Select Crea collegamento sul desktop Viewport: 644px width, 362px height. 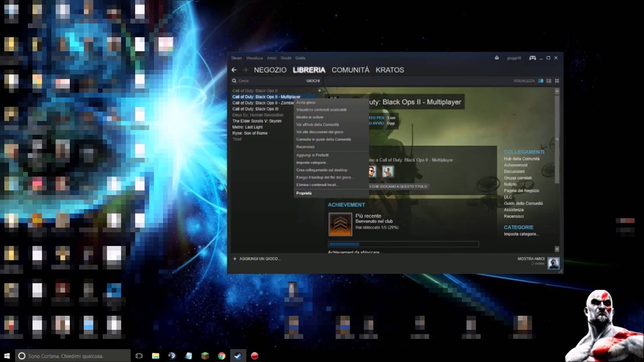(x=331, y=170)
